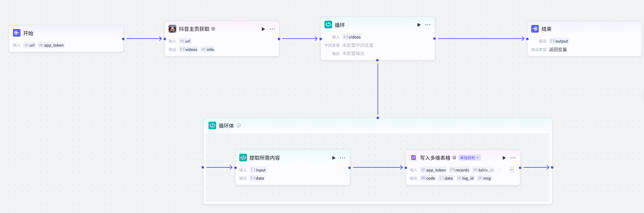Click the 结束 end node icon

pos(535,29)
